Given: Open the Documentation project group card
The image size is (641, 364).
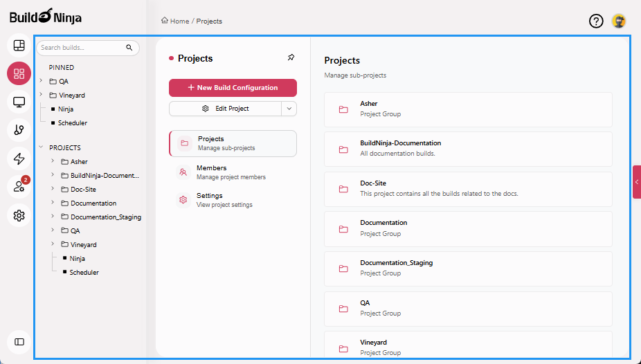Looking at the screenshot, I should (468, 229).
